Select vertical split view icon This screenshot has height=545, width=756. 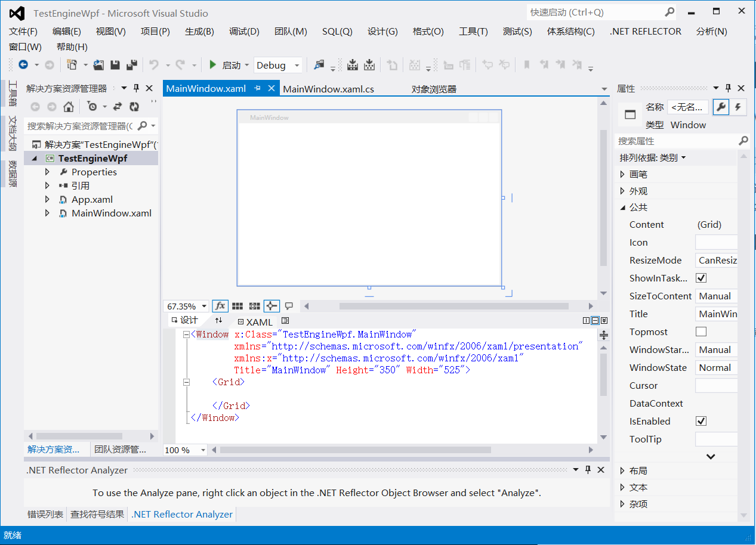tap(587, 321)
